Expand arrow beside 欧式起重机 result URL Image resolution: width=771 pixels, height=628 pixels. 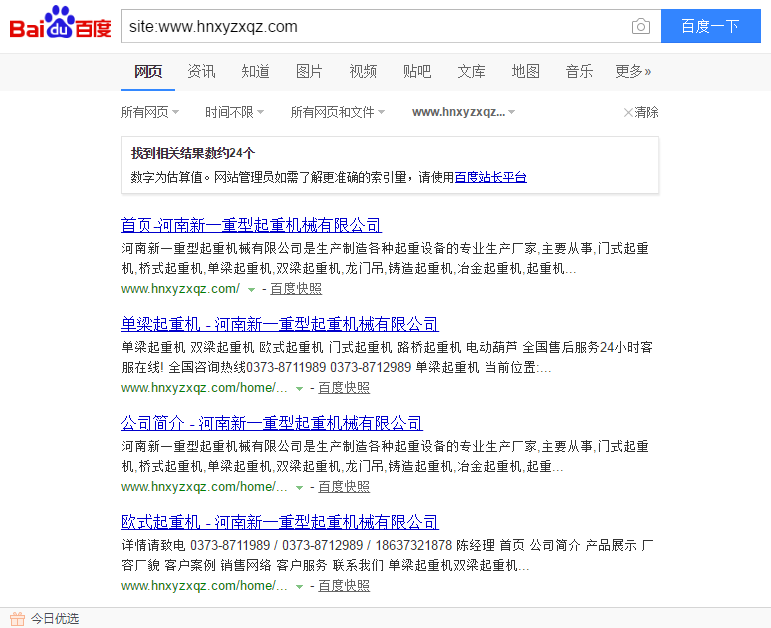pyautogui.click(x=299, y=587)
